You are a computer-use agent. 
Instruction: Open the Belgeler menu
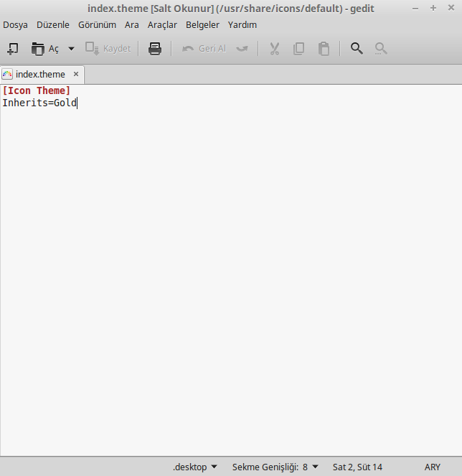click(x=202, y=25)
